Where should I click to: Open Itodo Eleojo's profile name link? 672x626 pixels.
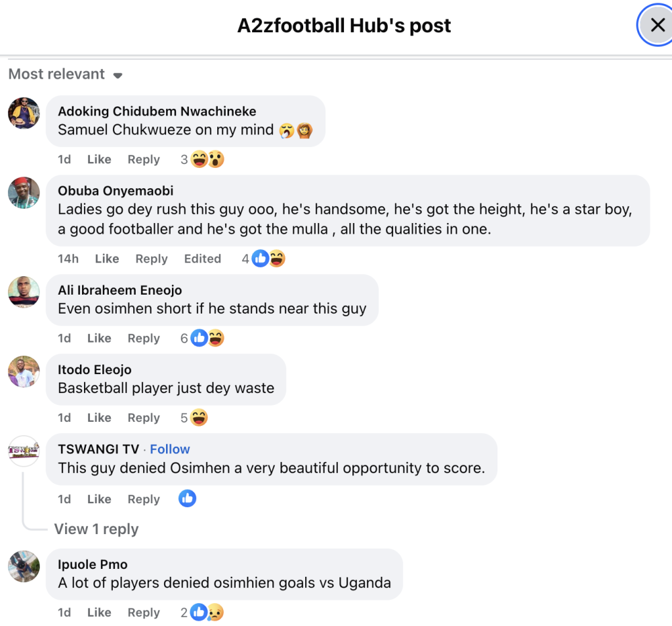click(x=94, y=370)
